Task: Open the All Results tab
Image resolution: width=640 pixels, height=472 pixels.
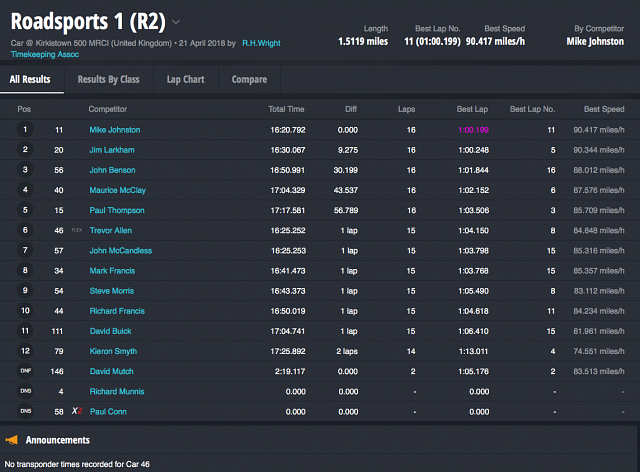Action: click(32, 79)
